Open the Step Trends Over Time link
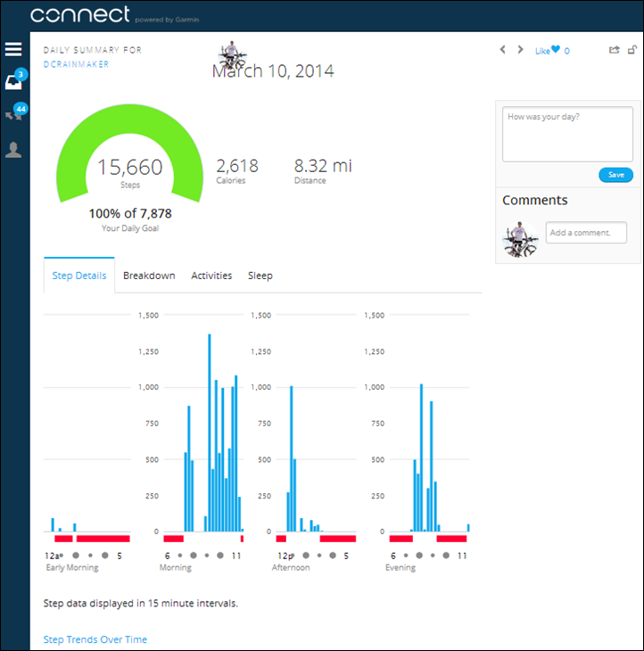Viewport: 644px width, 651px height. point(95,639)
